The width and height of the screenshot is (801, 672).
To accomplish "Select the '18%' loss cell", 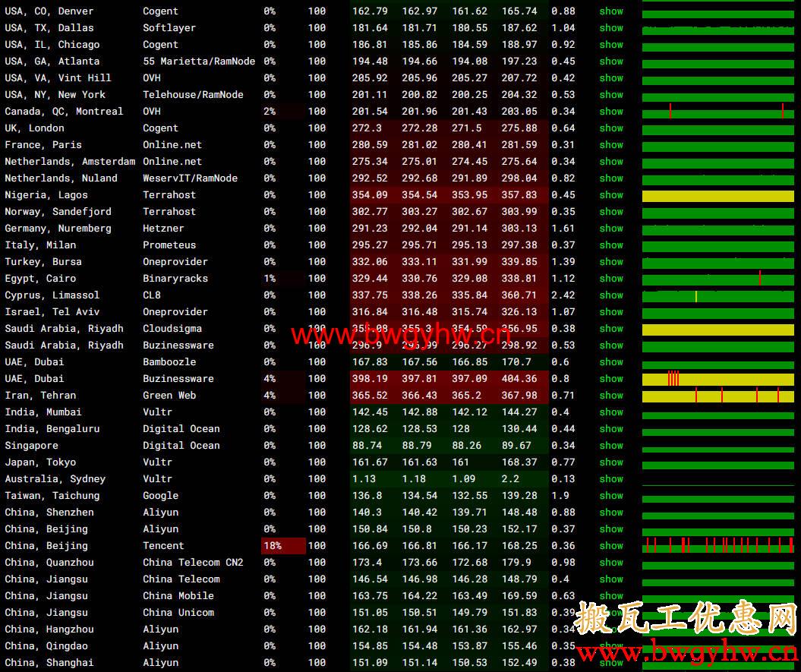I will click(x=283, y=545).
